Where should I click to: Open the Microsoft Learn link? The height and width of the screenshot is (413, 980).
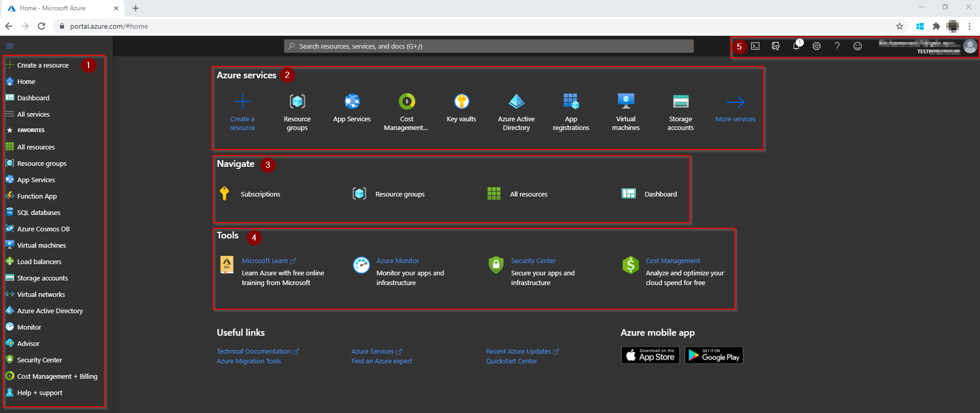265,260
